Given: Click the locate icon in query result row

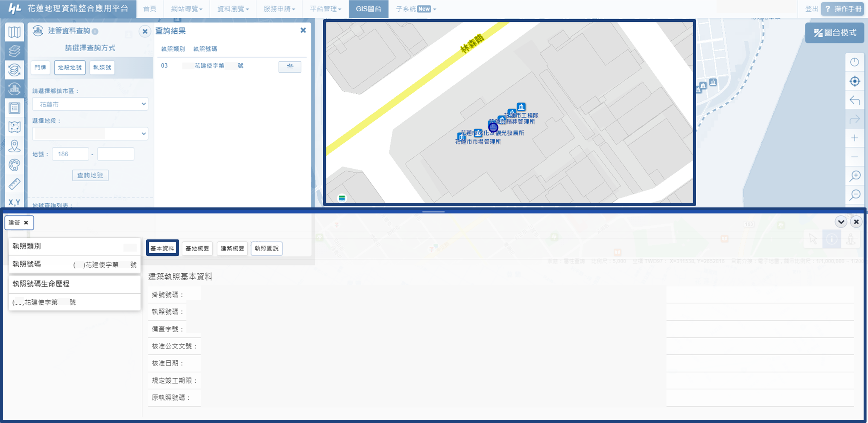Looking at the screenshot, I should tap(290, 66).
